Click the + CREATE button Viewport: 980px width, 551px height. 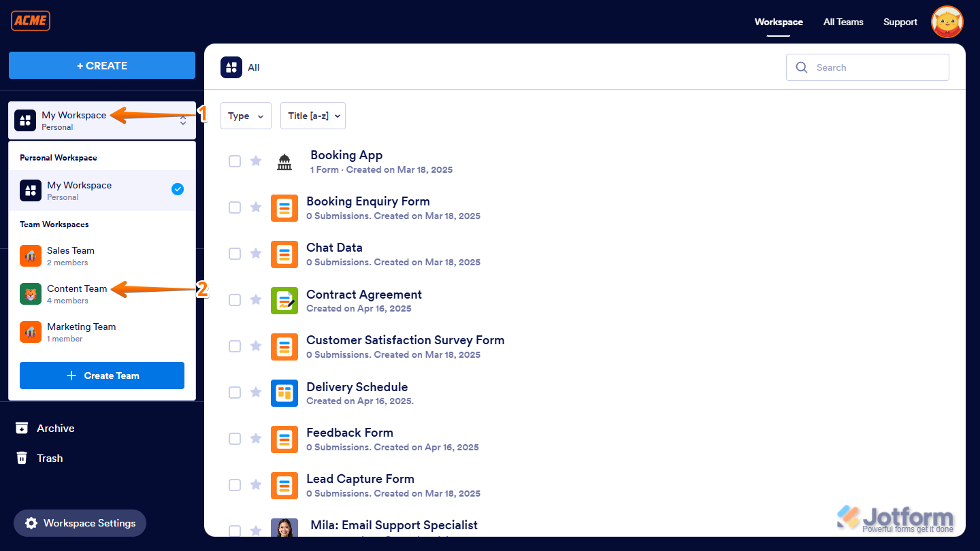(x=101, y=65)
